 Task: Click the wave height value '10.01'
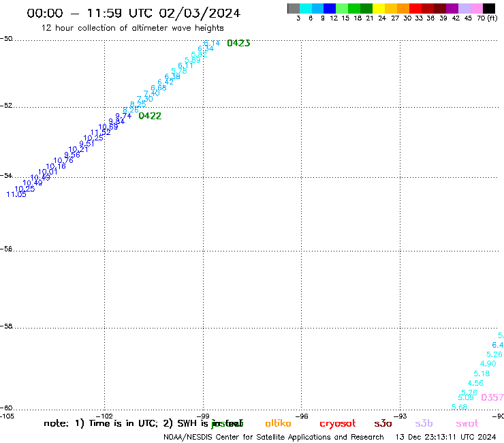pos(48,172)
